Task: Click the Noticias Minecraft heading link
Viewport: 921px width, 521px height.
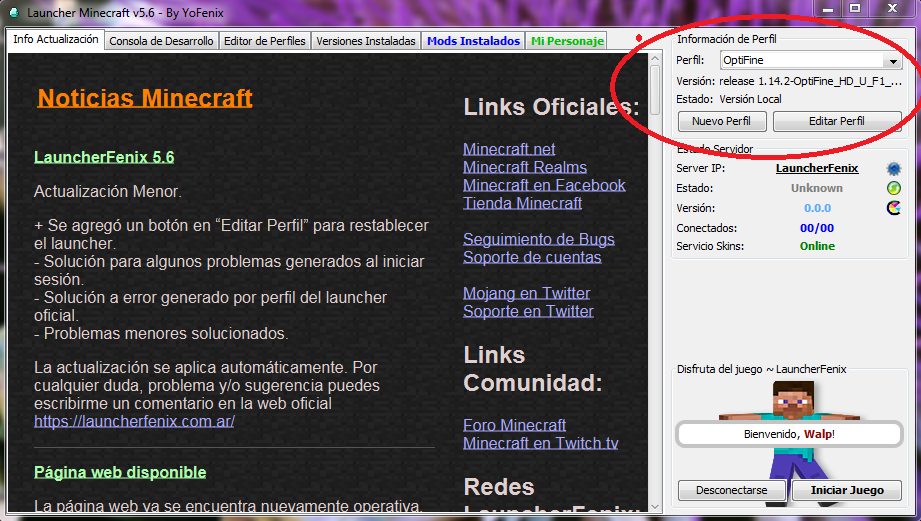Action: pyautogui.click(x=145, y=98)
